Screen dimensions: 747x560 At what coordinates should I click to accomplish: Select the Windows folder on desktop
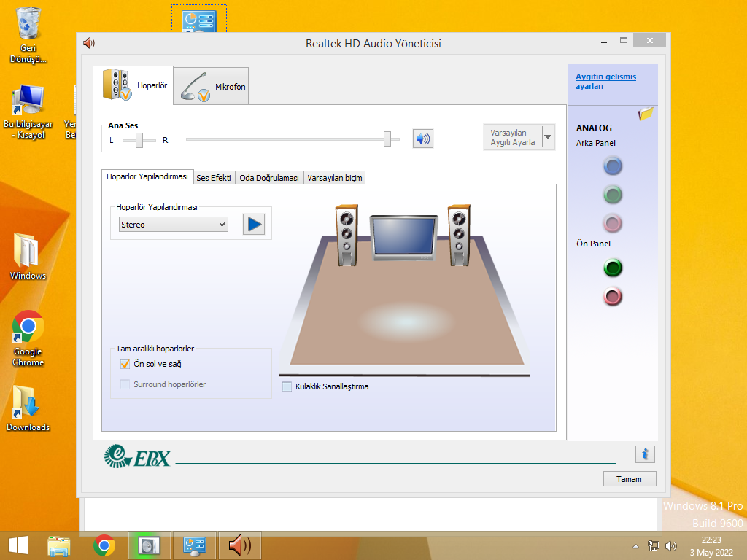(x=28, y=256)
